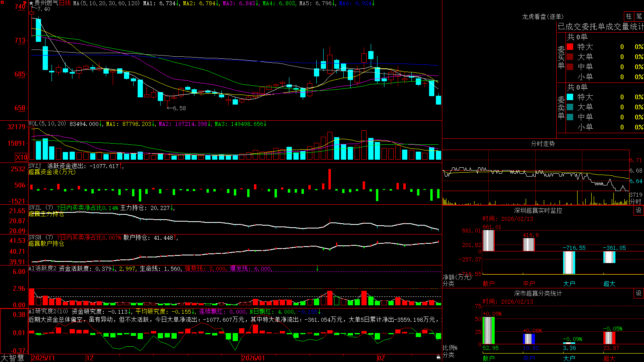
Task: Click the star icon before 贵州燃气
Action: click(31, 3)
